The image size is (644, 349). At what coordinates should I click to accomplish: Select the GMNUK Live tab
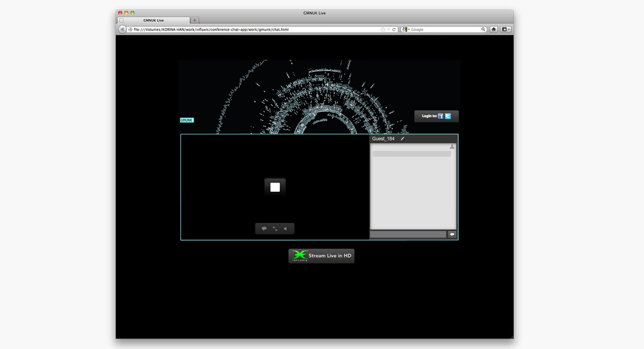click(x=153, y=20)
